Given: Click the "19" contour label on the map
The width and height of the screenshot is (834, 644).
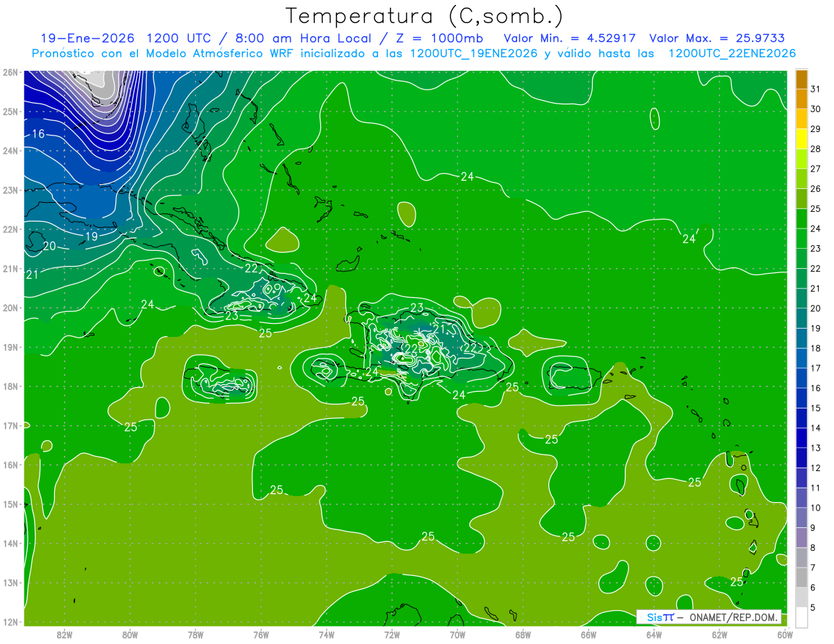Looking at the screenshot, I should coord(91,236).
